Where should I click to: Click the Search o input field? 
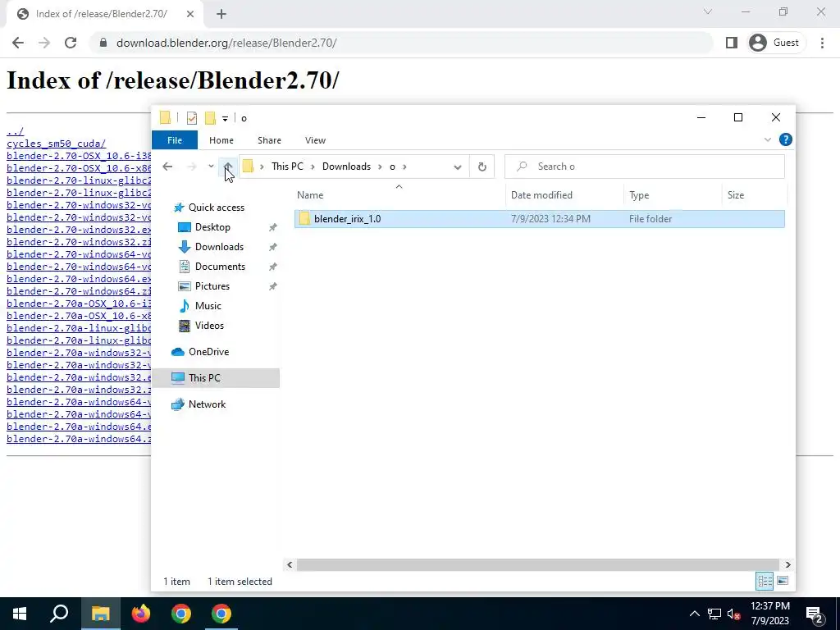tap(645, 167)
